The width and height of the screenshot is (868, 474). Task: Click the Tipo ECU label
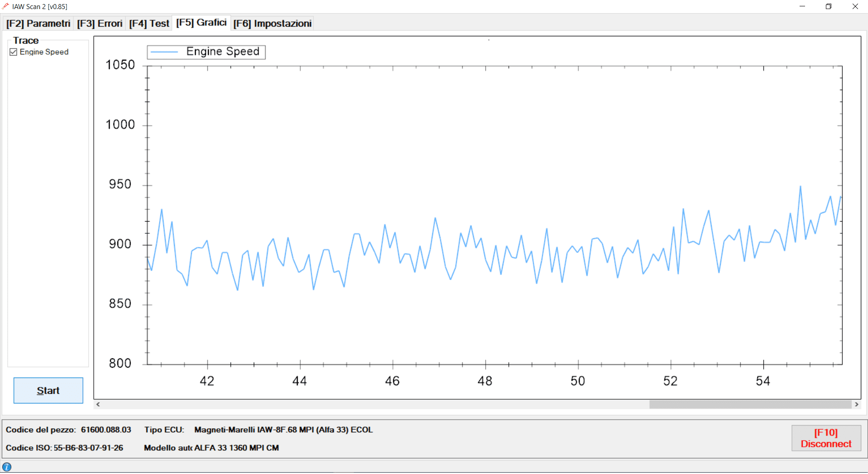click(164, 430)
